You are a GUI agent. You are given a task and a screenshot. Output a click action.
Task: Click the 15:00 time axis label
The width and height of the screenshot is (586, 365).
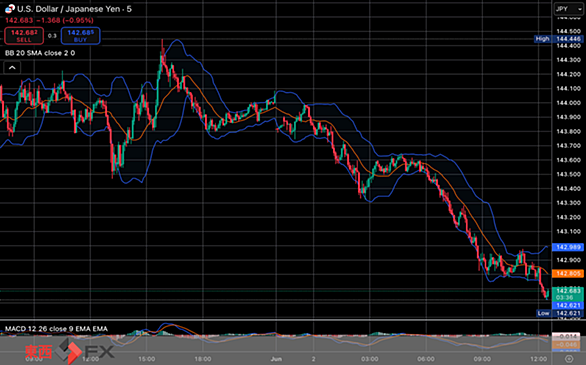146,359
